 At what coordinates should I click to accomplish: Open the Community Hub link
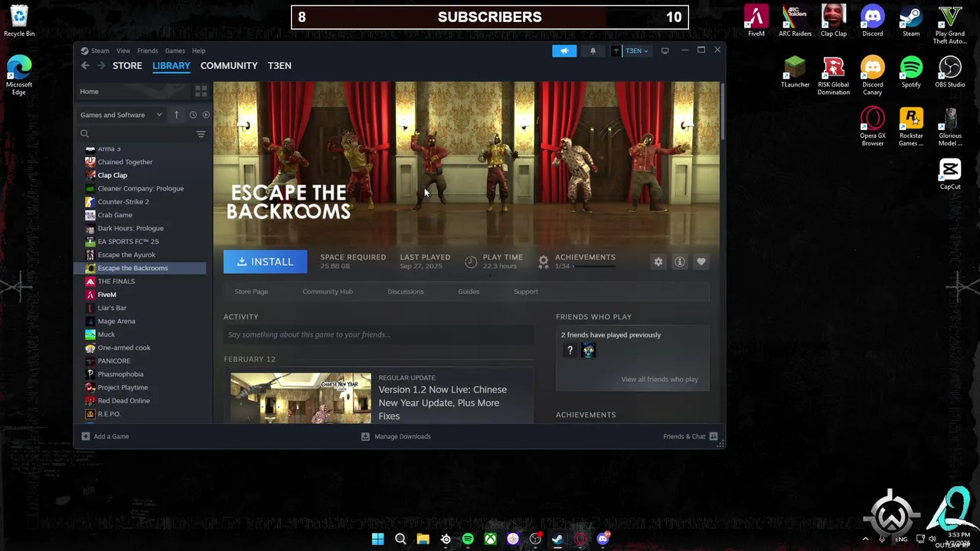pyautogui.click(x=328, y=292)
